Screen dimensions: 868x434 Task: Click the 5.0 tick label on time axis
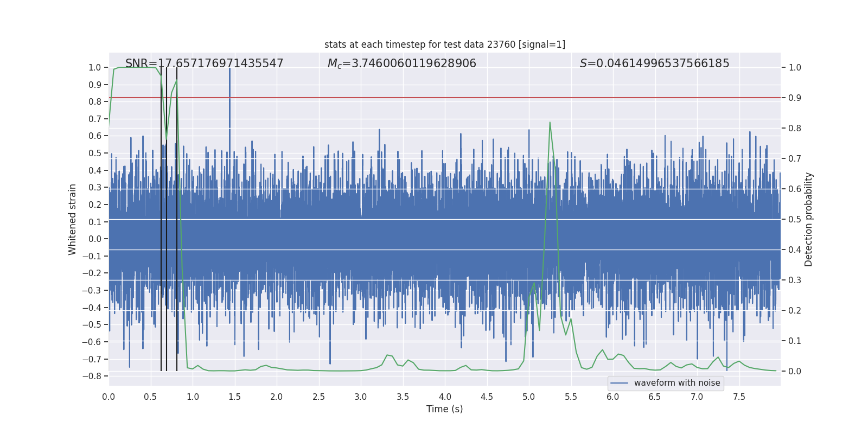coord(529,397)
